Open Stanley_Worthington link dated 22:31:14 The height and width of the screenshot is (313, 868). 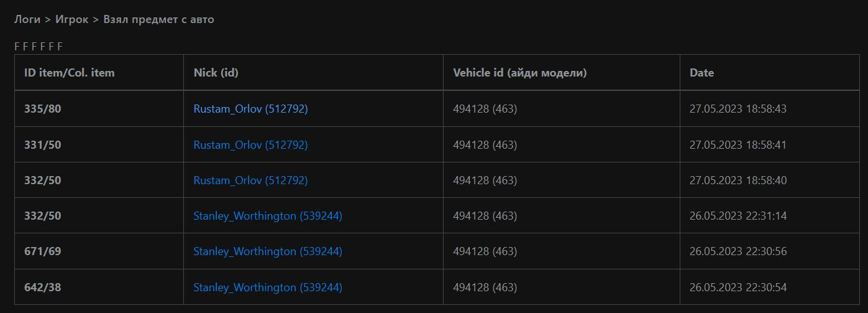point(267,216)
